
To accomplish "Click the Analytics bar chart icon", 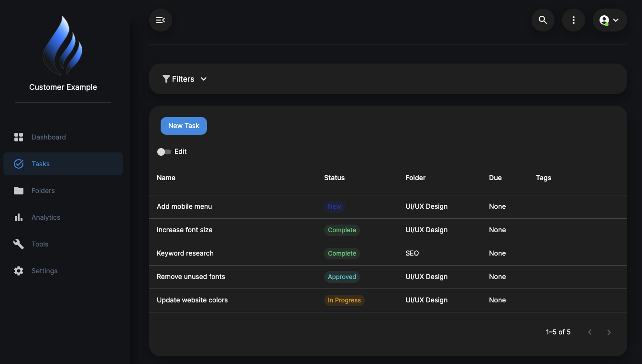I will click(19, 217).
